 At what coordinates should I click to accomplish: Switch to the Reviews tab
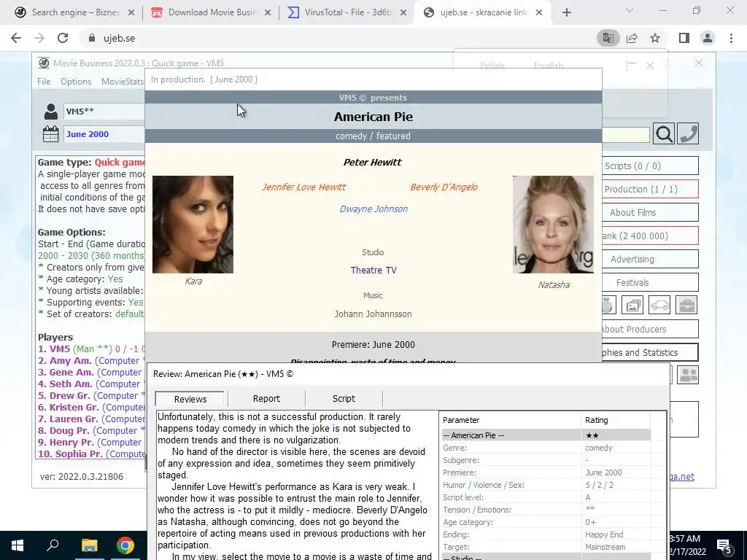[190, 399]
